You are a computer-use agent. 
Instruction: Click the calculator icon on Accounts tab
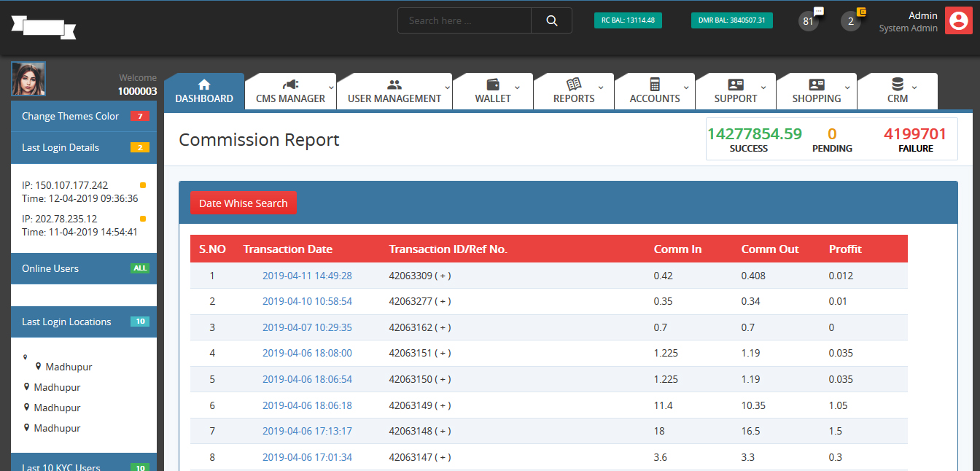point(655,84)
